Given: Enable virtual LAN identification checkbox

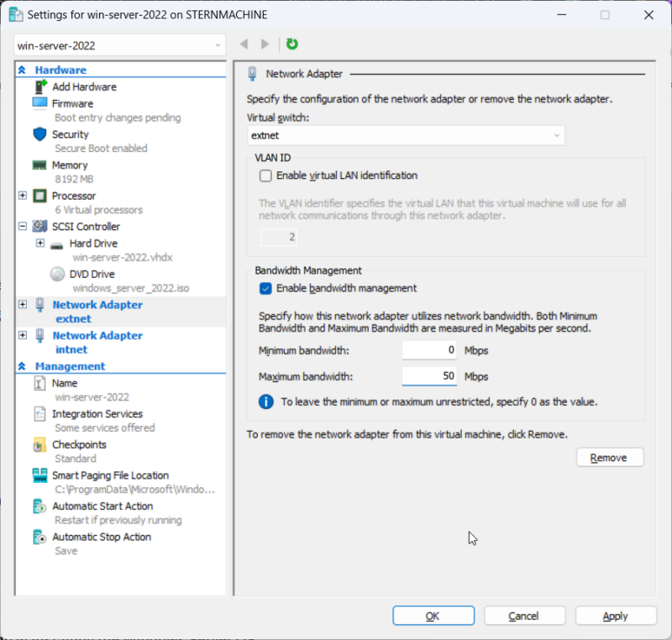Looking at the screenshot, I should point(265,176).
